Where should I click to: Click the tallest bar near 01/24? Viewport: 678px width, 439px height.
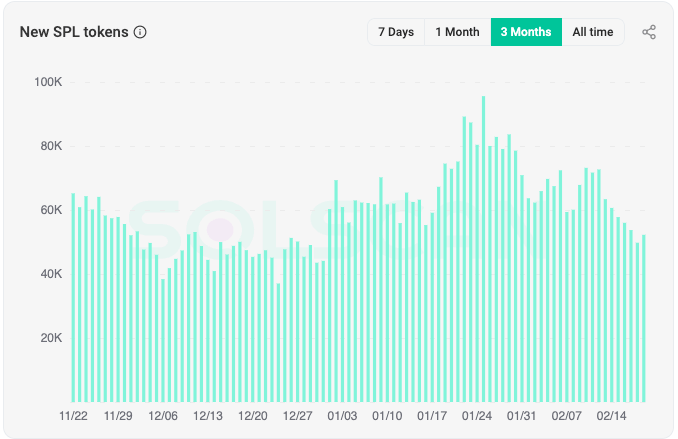coord(483,249)
